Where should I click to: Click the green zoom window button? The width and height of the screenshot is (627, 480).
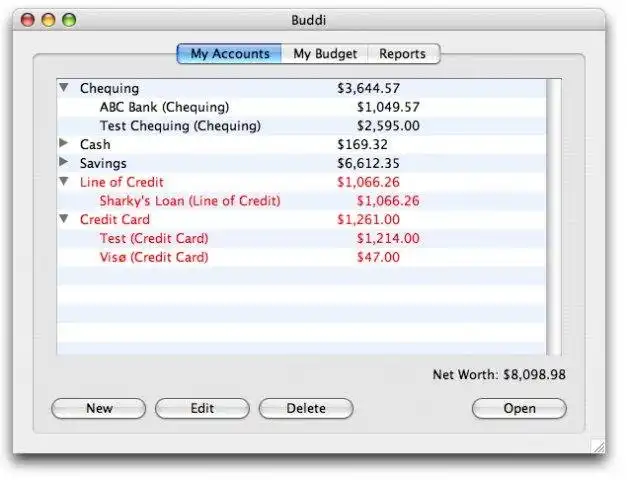point(69,20)
